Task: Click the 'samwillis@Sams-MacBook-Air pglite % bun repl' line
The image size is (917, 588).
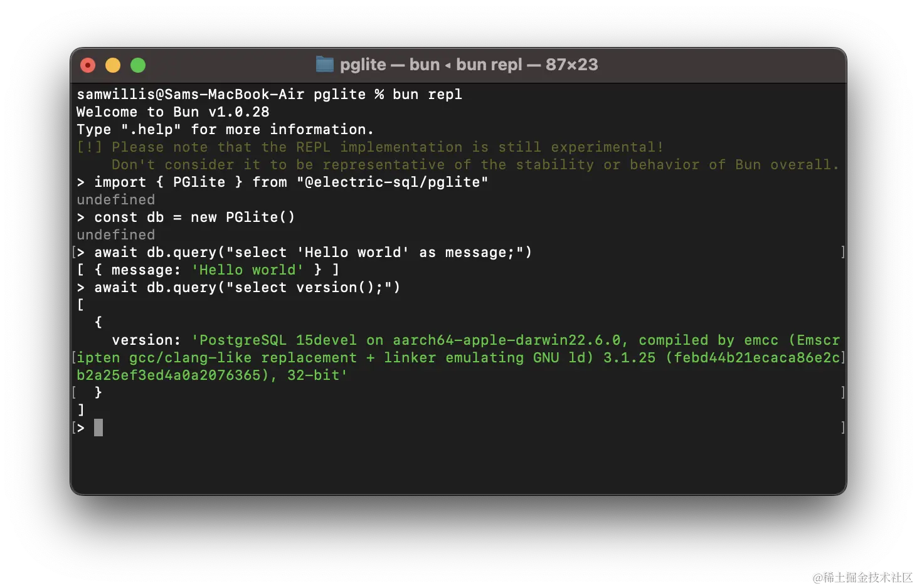Action: pyautogui.click(x=269, y=95)
